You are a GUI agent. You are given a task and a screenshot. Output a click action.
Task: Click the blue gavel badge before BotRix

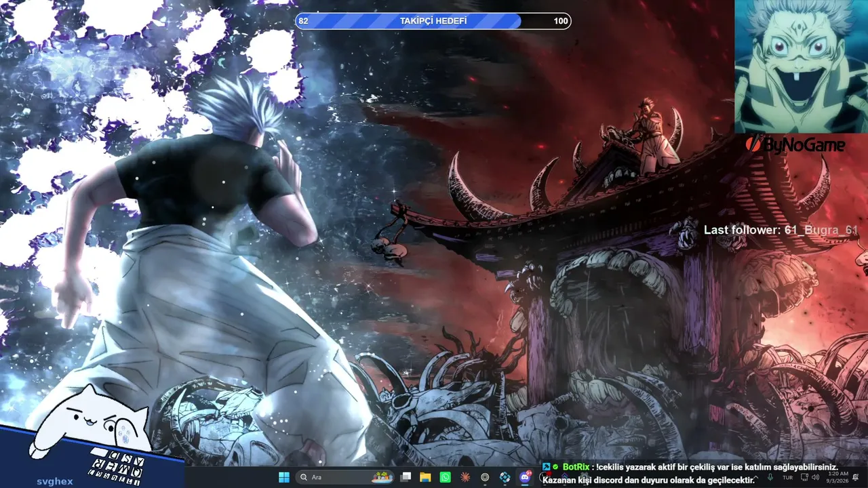(x=546, y=467)
